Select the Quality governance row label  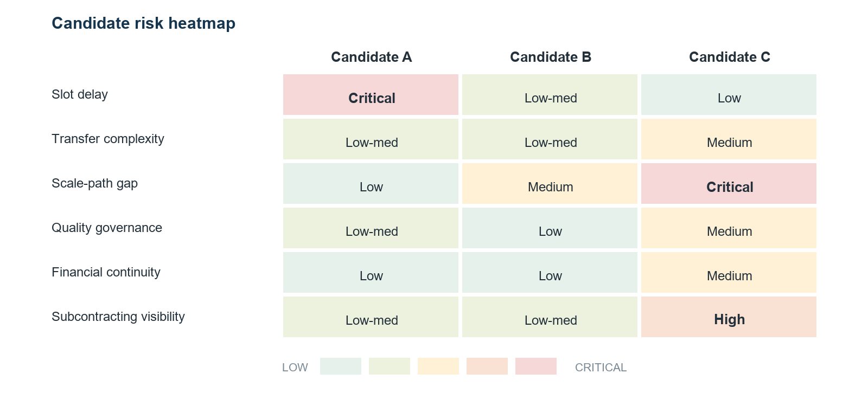107,228
